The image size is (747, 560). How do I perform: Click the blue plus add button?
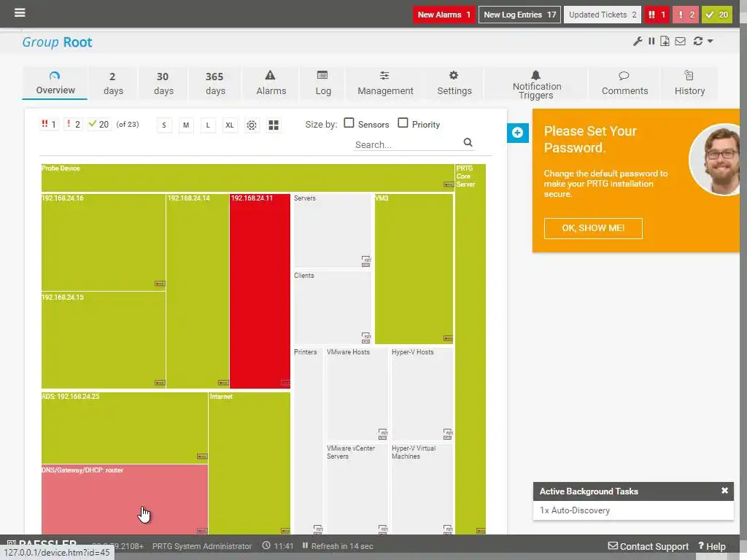518,133
